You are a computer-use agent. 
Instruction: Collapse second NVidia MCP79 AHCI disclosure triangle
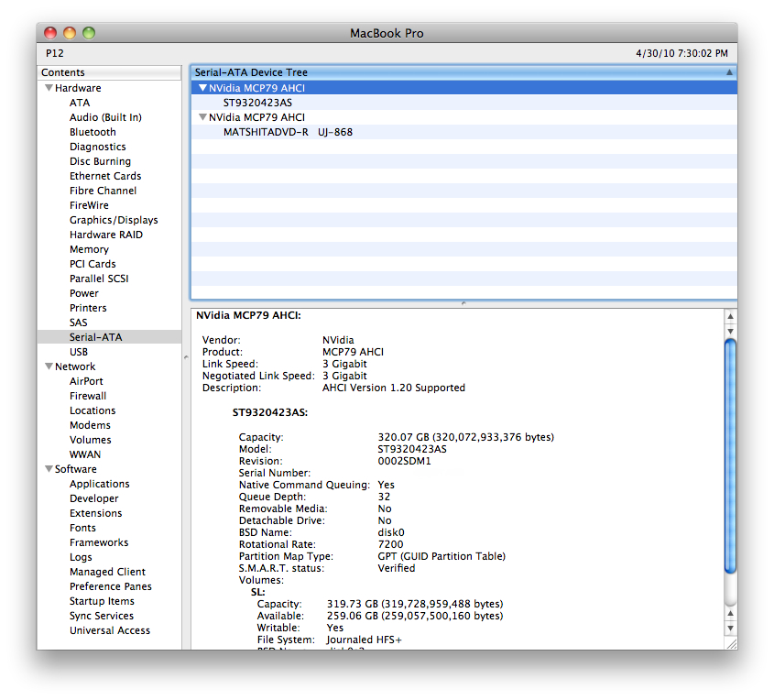point(202,117)
